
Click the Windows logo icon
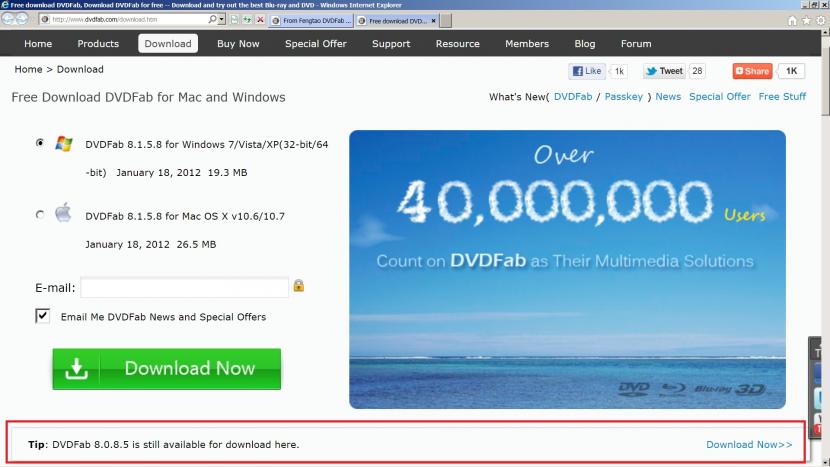click(x=64, y=143)
